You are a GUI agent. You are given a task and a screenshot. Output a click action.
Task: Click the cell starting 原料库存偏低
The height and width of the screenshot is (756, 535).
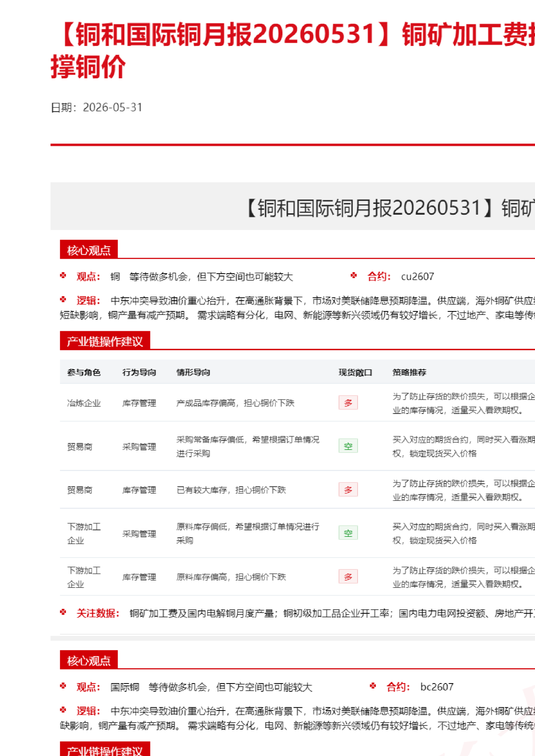coord(248,533)
